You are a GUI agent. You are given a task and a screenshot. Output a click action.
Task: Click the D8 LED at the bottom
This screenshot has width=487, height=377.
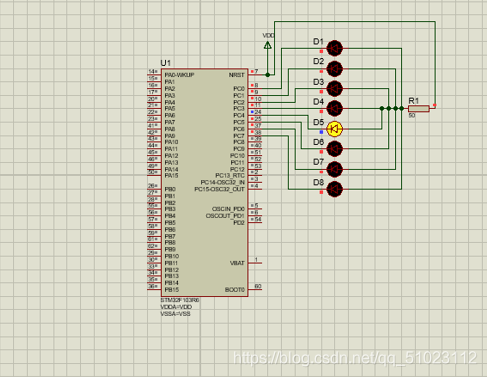click(x=334, y=189)
